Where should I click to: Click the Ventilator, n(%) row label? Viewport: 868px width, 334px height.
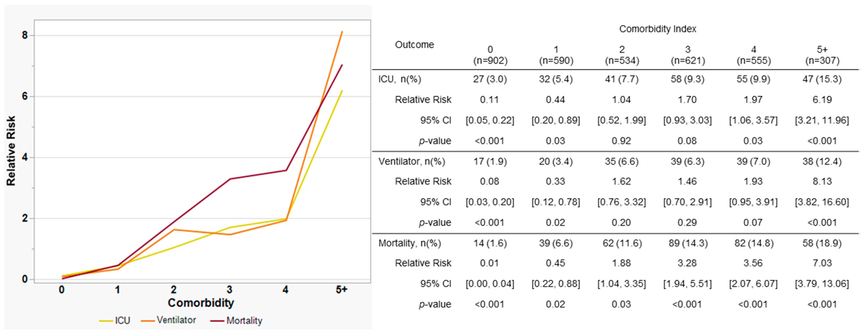411,162
